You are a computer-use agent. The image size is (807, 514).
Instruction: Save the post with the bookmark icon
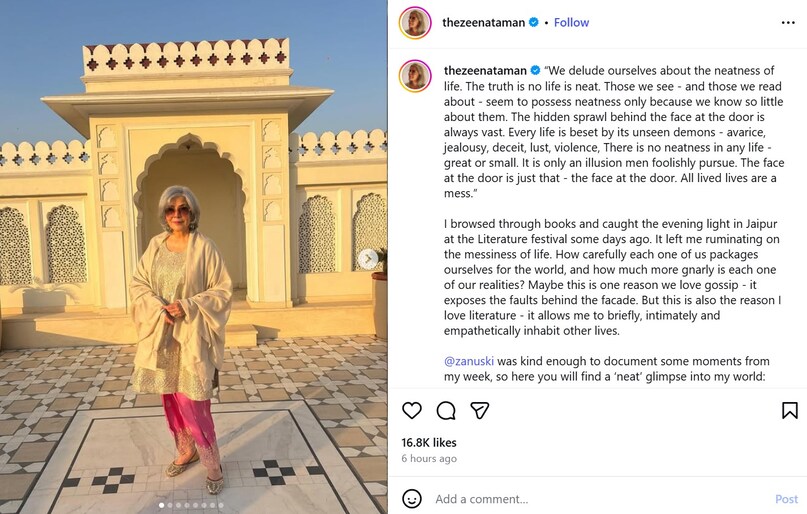(789, 410)
